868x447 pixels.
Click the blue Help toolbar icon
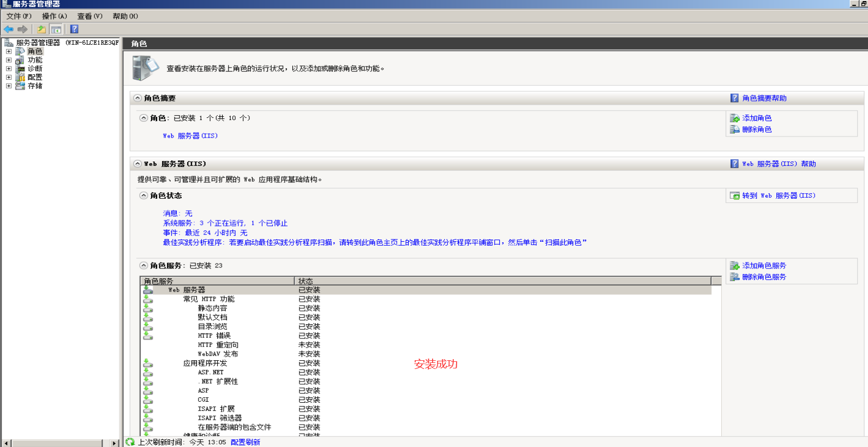pyautogui.click(x=74, y=29)
